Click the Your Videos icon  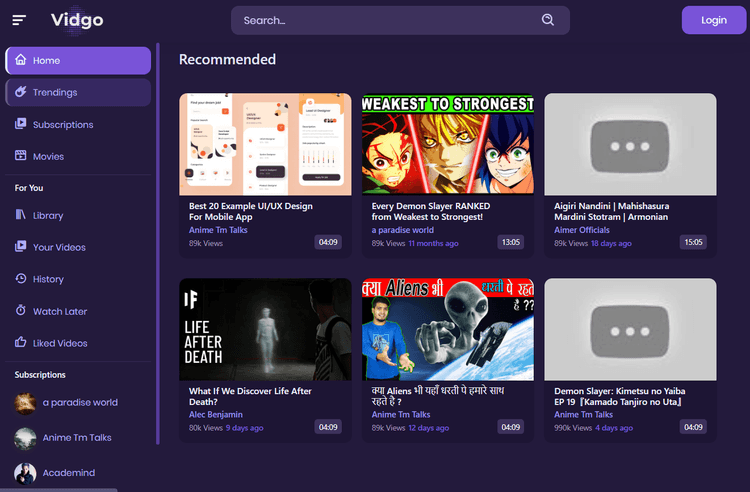[21, 246]
